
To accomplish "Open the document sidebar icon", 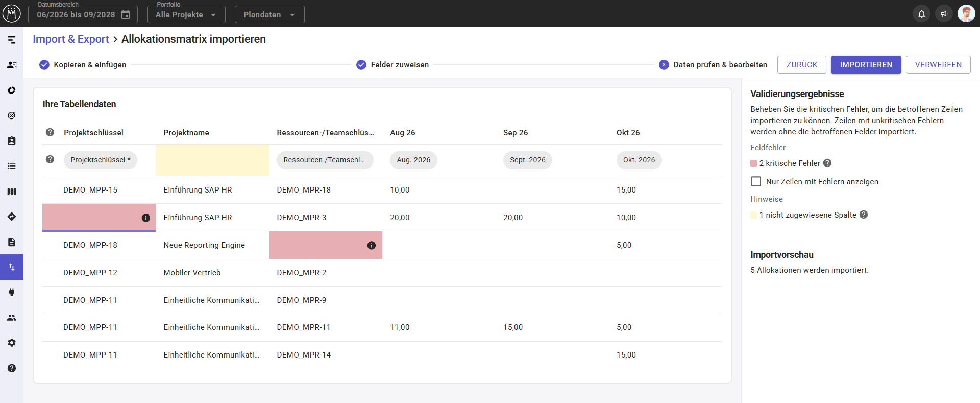I will click(x=12, y=242).
